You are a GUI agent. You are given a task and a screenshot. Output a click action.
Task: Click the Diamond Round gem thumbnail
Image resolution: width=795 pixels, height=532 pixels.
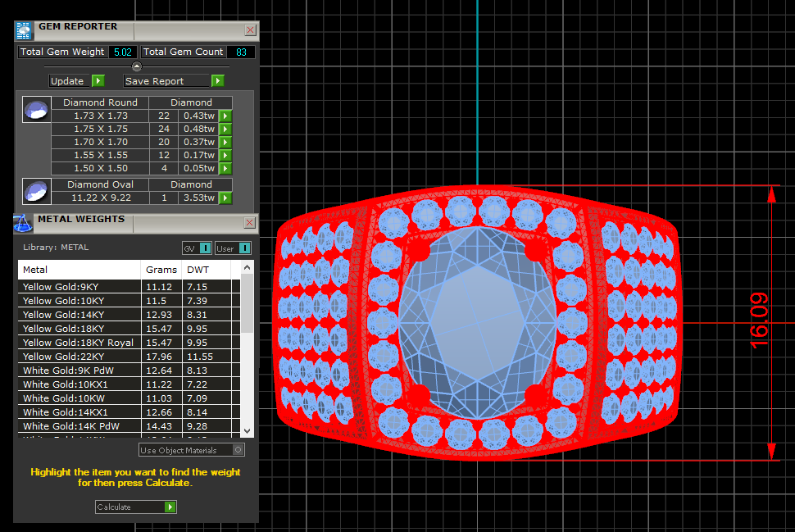point(35,109)
